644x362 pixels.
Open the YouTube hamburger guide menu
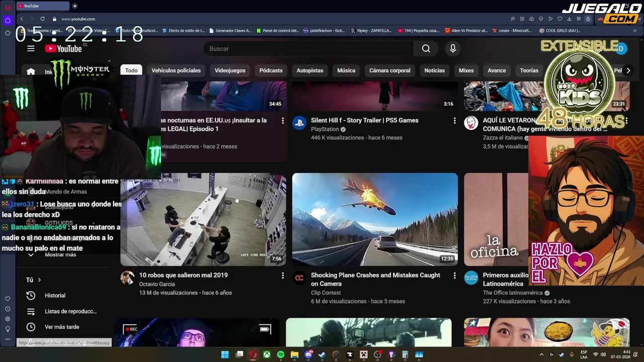pos(31,48)
